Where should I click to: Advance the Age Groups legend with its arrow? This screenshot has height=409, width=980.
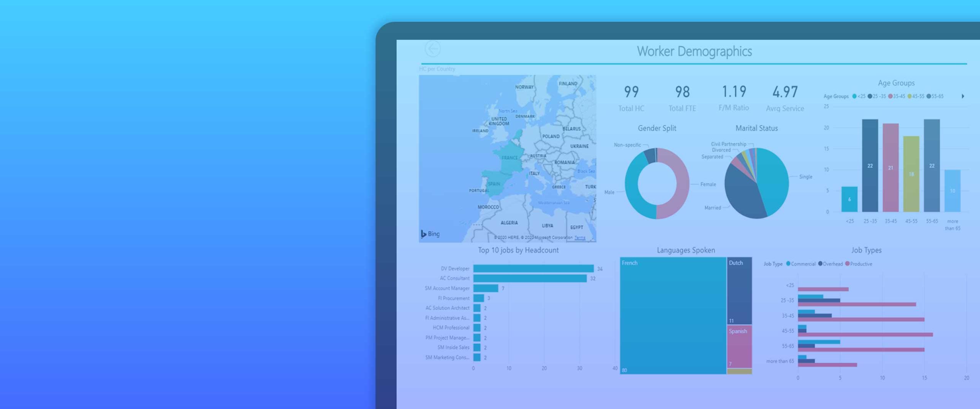(x=963, y=96)
